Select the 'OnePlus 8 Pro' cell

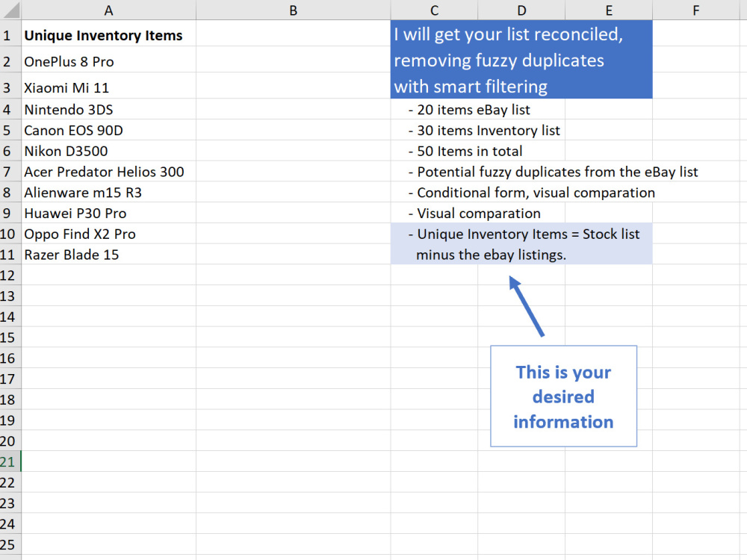(x=108, y=61)
